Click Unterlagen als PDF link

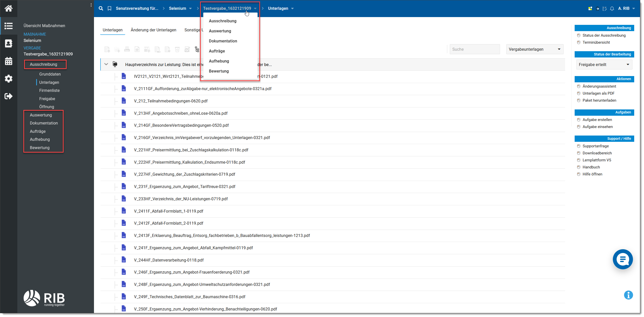click(598, 93)
